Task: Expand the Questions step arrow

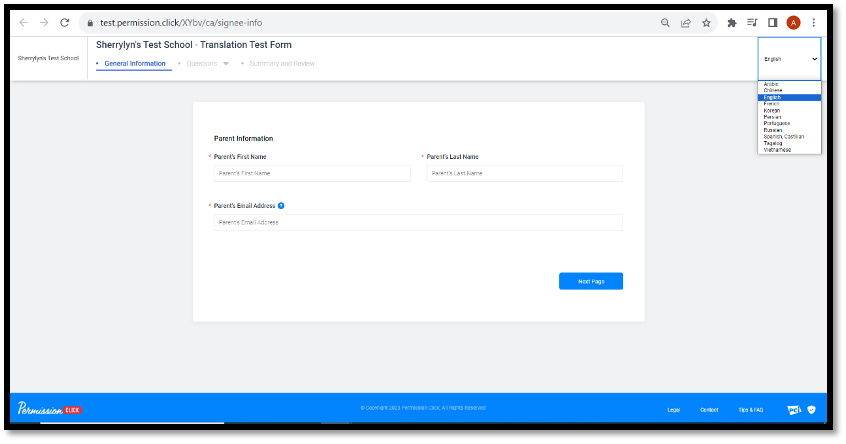Action: click(226, 64)
